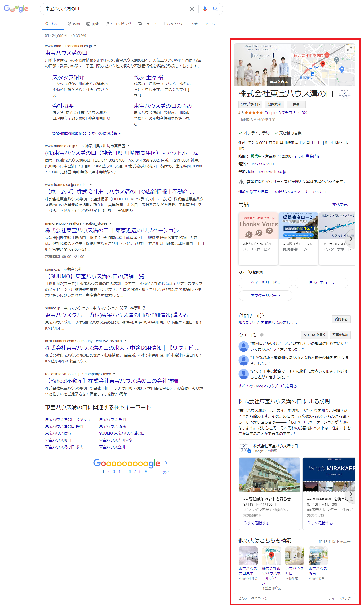
Task: Open dropdown arrow beside homes.co.jp realtor
Action: (x=91, y=185)
